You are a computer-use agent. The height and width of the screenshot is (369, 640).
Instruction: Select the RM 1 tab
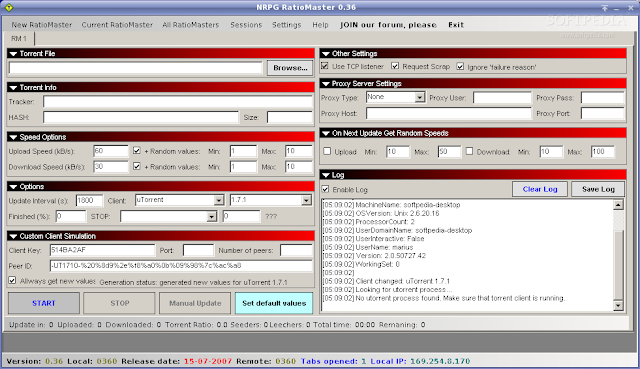(19, 39)
